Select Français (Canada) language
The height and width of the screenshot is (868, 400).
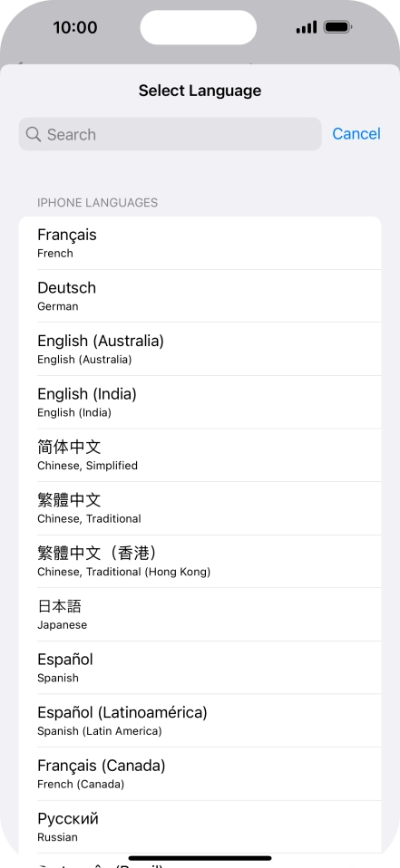pos(200,775)
